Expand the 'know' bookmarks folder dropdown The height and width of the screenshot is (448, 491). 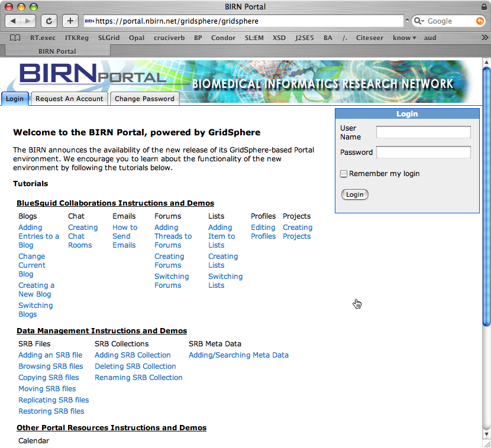(405, 38)
